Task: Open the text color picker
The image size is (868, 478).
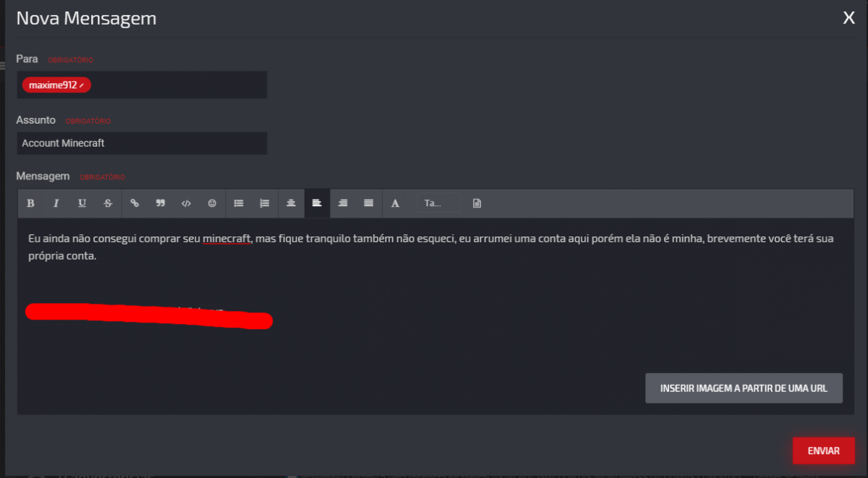Action: click(395, 203)
